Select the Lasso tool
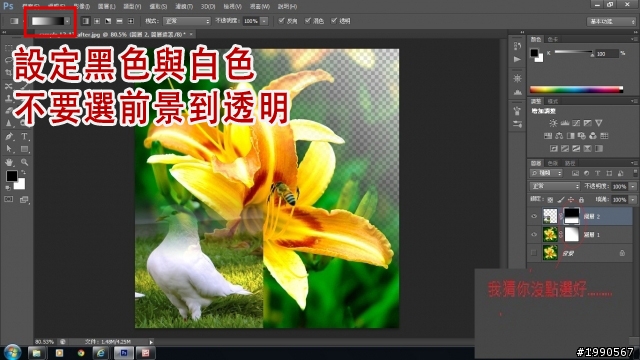 pyautogui.click(x=9, y=60)
